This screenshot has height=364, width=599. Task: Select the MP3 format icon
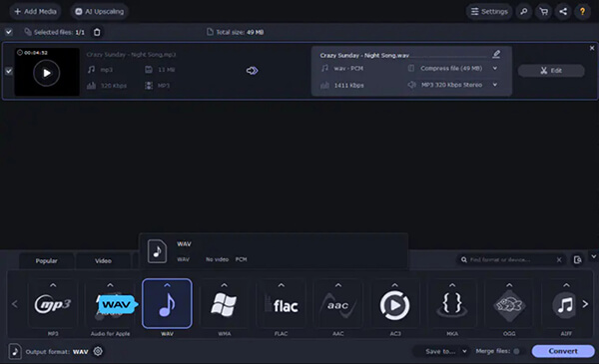[x=53, y=305]
